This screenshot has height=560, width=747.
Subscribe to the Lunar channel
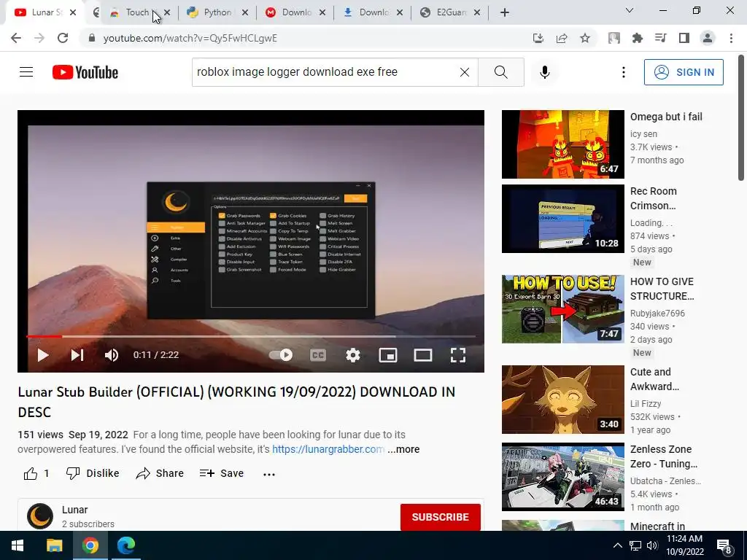pos(440,517)
